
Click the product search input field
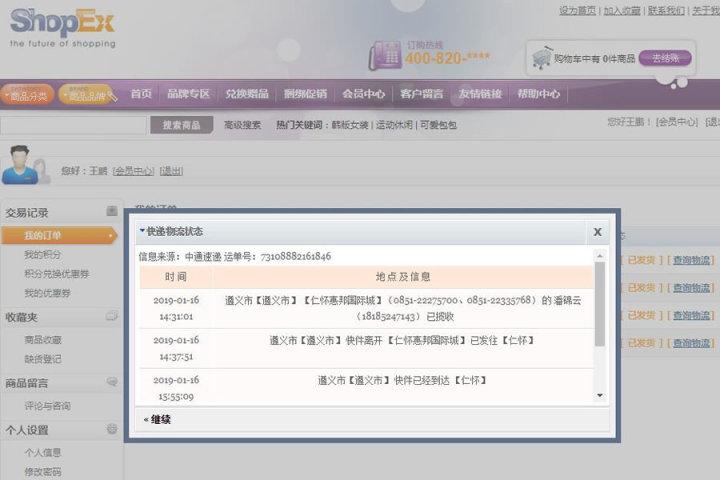(x=73, y=125)
